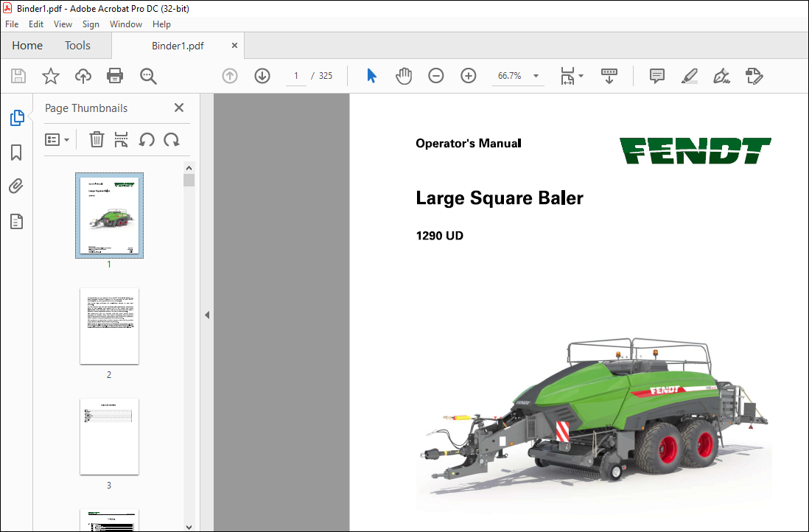Viewport: 809px width, 532px height.
Task: Add the file to starred favorites
Action: [x=51, y=76]
